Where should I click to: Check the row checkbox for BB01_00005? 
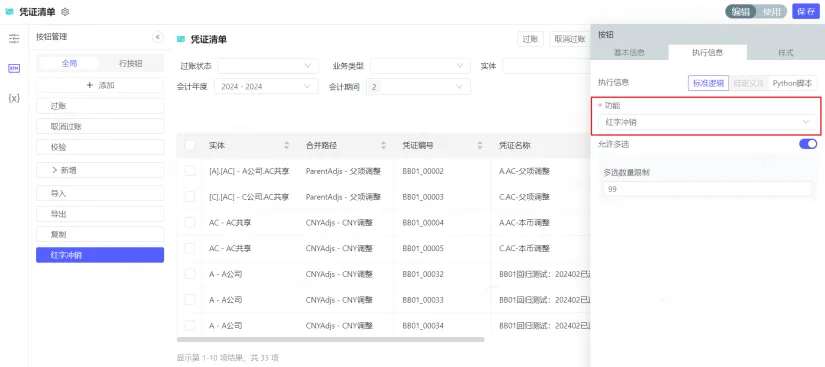tap(190, 248)
